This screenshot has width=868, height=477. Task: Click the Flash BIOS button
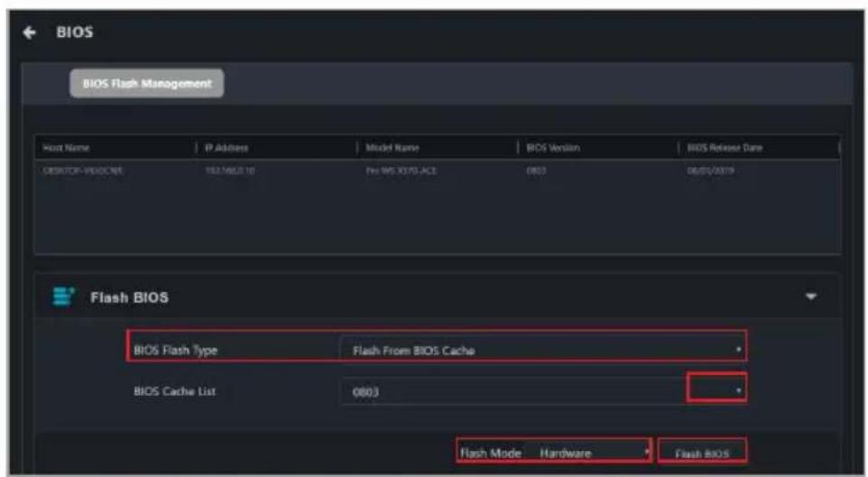(702, 454)
